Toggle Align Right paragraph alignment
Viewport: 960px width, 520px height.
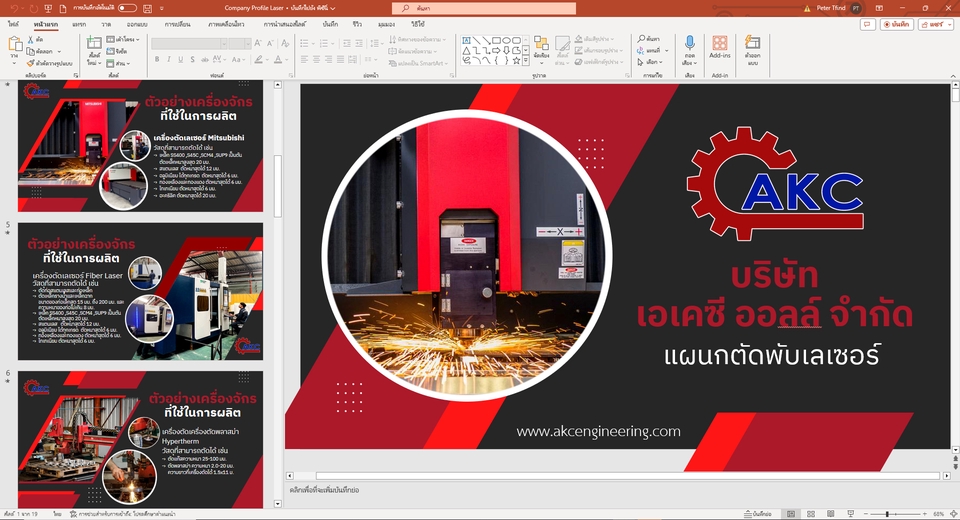[x=329, y=59]
